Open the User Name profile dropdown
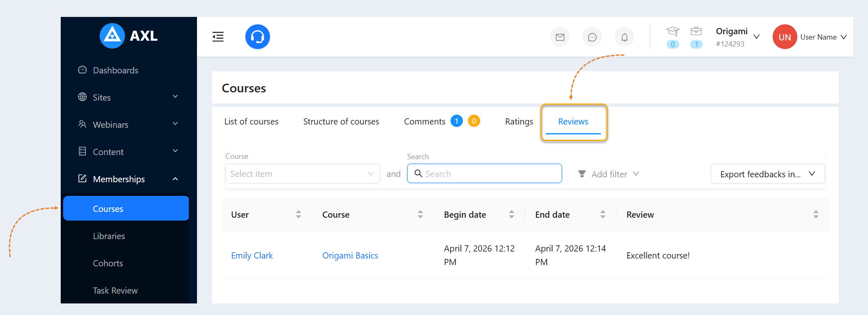 [824, 37]
